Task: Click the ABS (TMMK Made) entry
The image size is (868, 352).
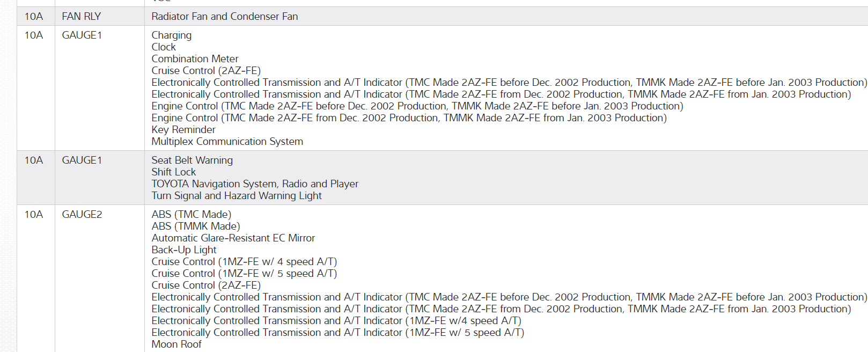Action: [x=196, y=226]
